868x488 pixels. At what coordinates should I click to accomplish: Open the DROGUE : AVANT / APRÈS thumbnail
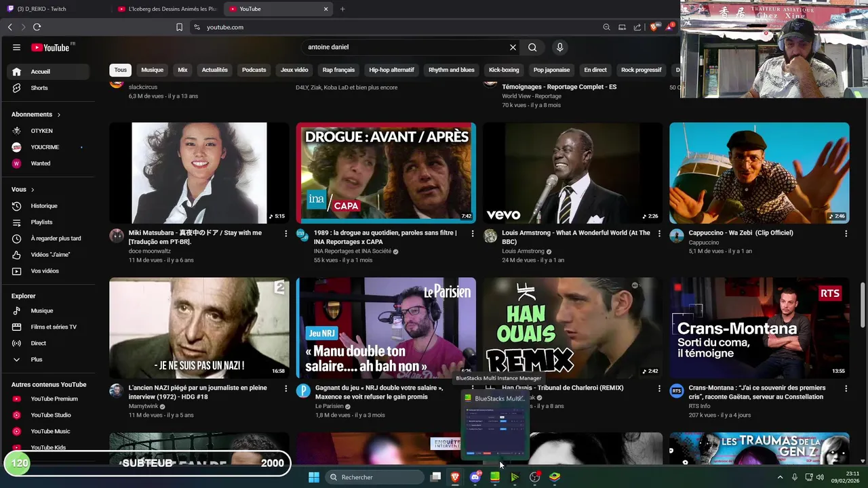386,173
